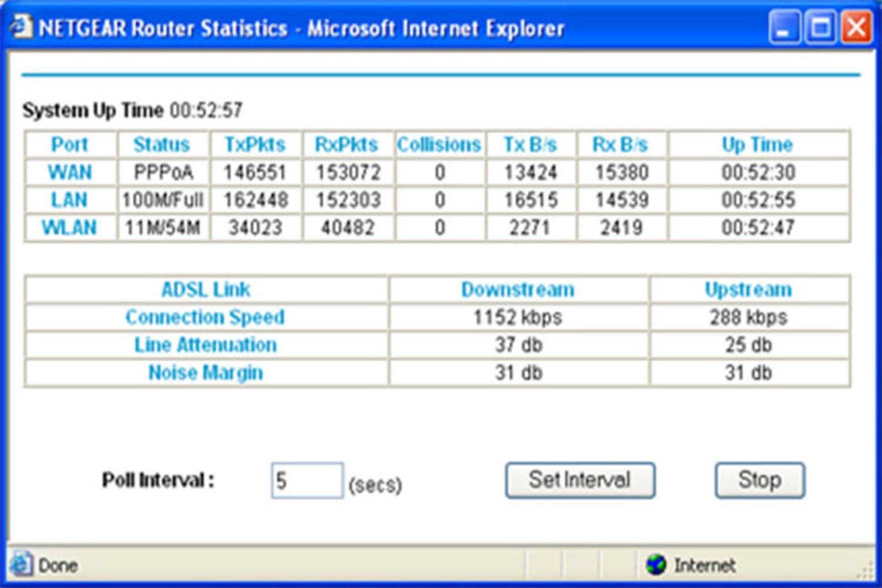
Task: Click LAN TxPkts value 162448
Action: (x=256, y=200)
